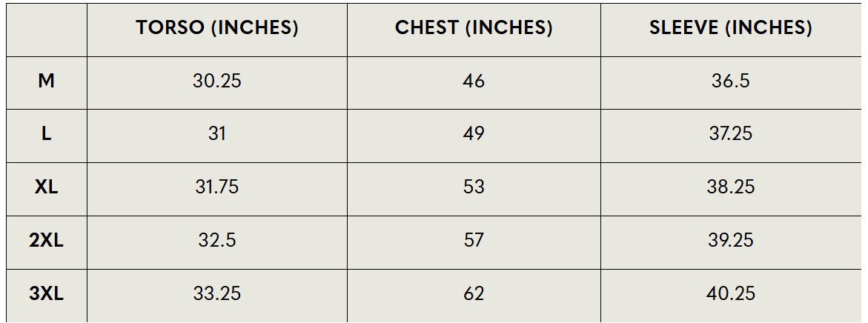
Task: Click the SLEEVE (INCHES) column header
Action: pyautogui.click(x=730, y=28)
